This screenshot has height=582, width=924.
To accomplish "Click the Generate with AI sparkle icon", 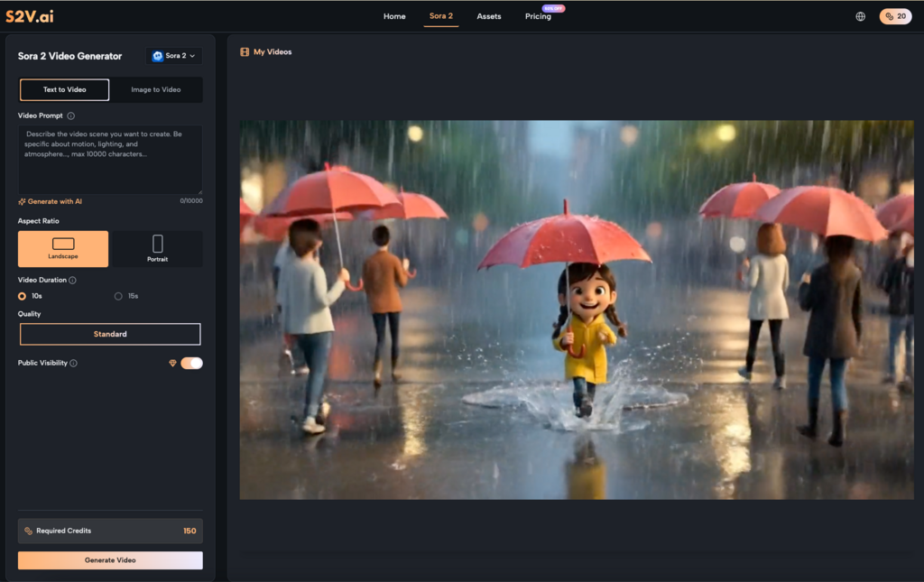I will pos(23,200).
